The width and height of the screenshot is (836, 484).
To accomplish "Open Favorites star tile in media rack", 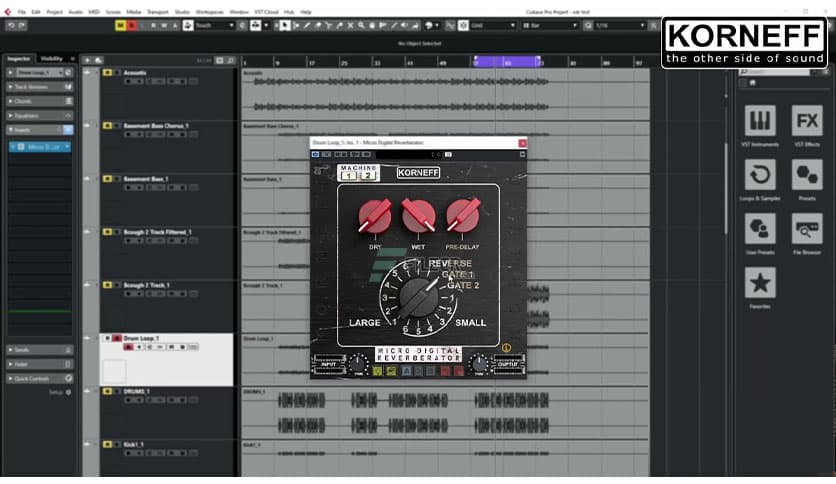I will pyautogui.click(x=760, y=283).
